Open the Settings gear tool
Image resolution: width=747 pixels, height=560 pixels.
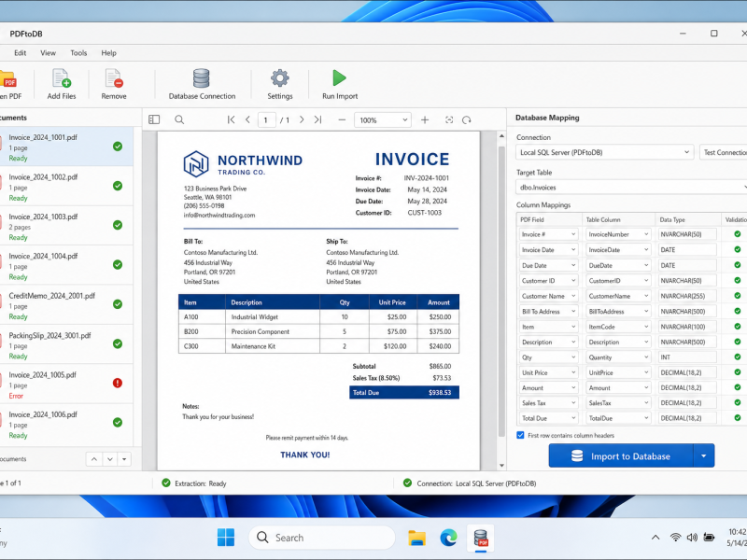tap(279, 84)
